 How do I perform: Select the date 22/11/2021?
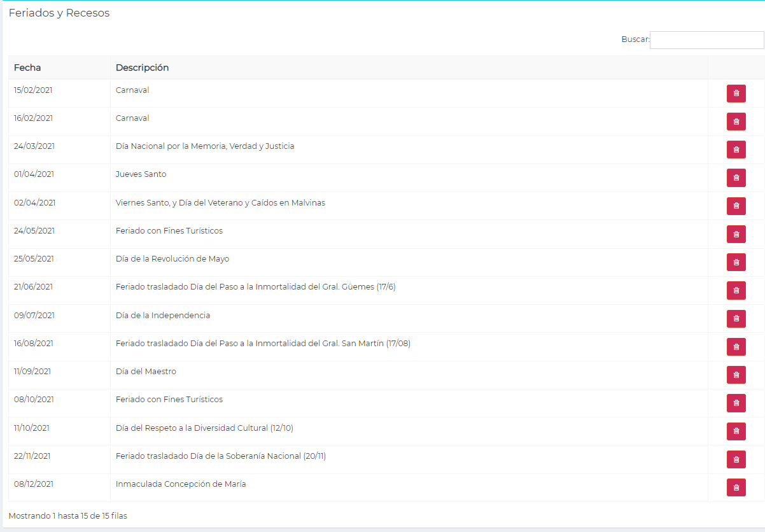point(32,456)
